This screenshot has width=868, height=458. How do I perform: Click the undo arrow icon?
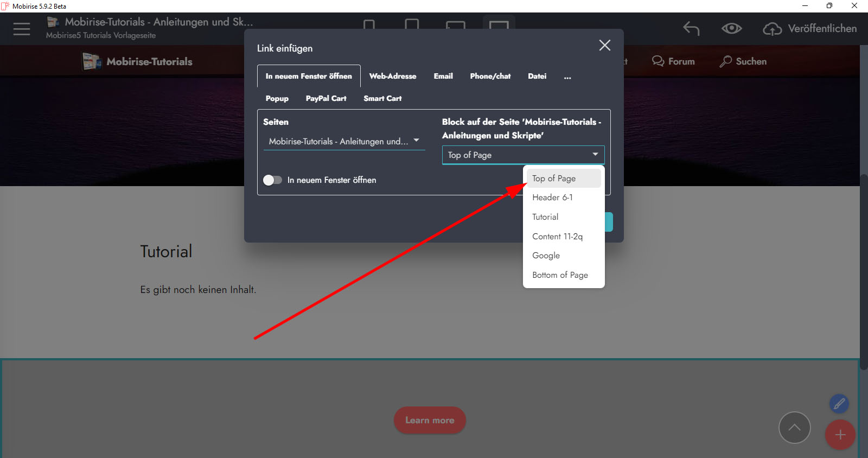691,28
